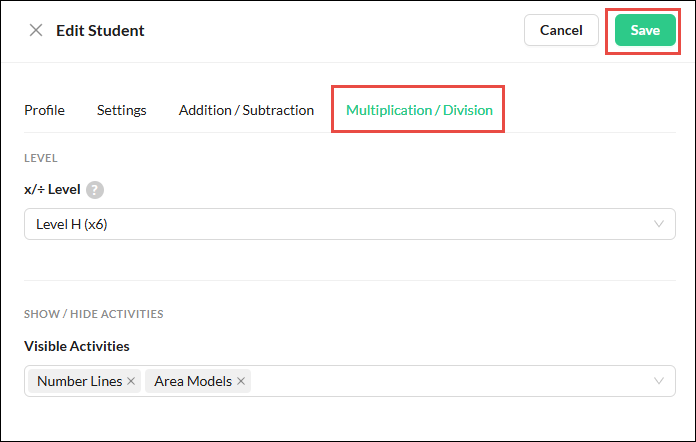Click the Number Lines tag label
This screenshot has height=442, width=696.
click(79, 381)
